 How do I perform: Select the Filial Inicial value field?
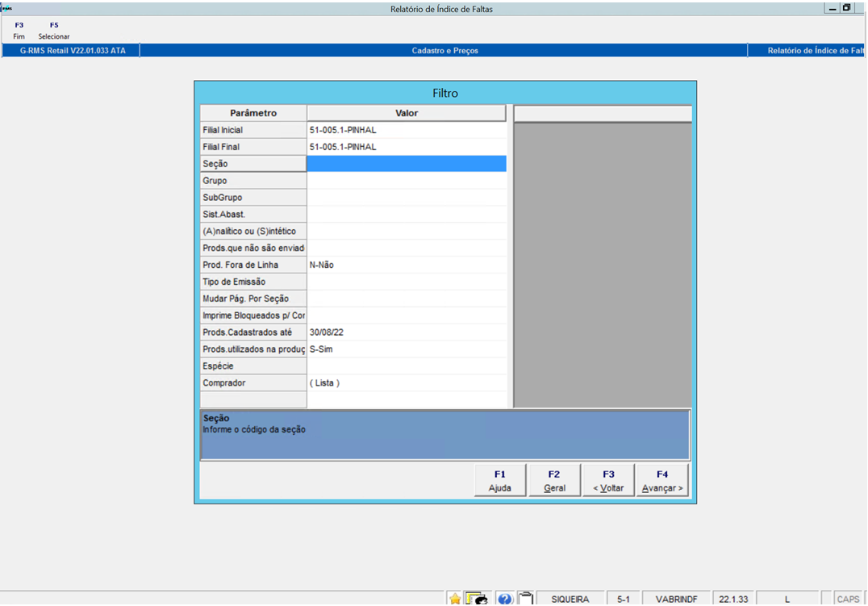point(407,130)
